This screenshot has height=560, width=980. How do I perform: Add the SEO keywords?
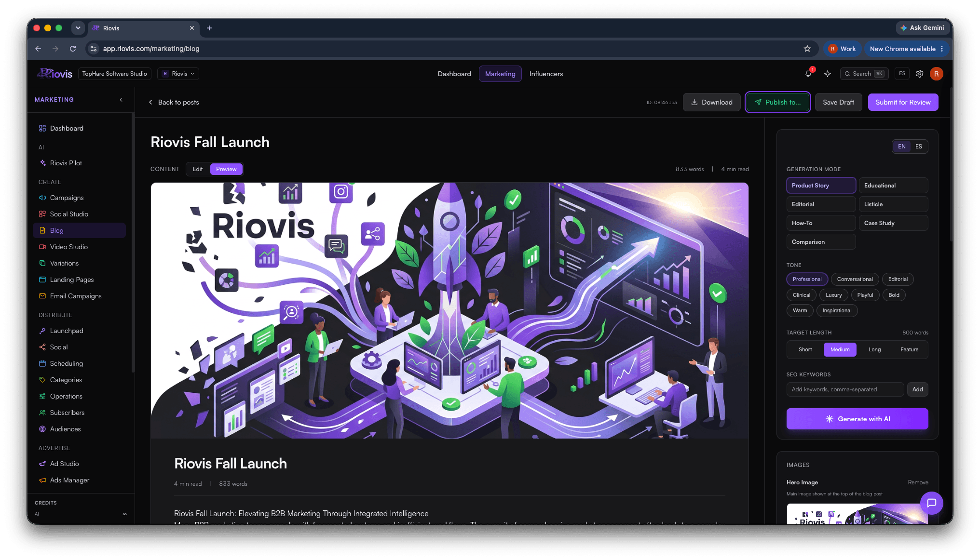pos(917,389)
